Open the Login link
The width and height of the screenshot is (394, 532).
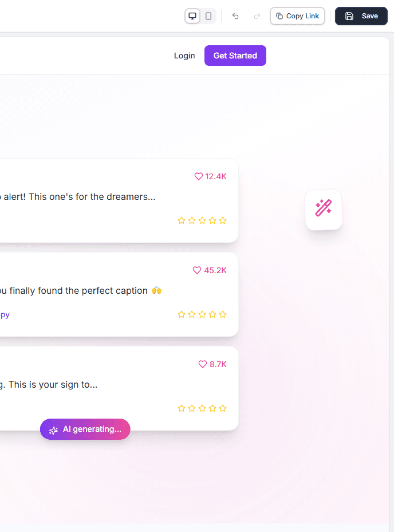[x=184, y=56]
